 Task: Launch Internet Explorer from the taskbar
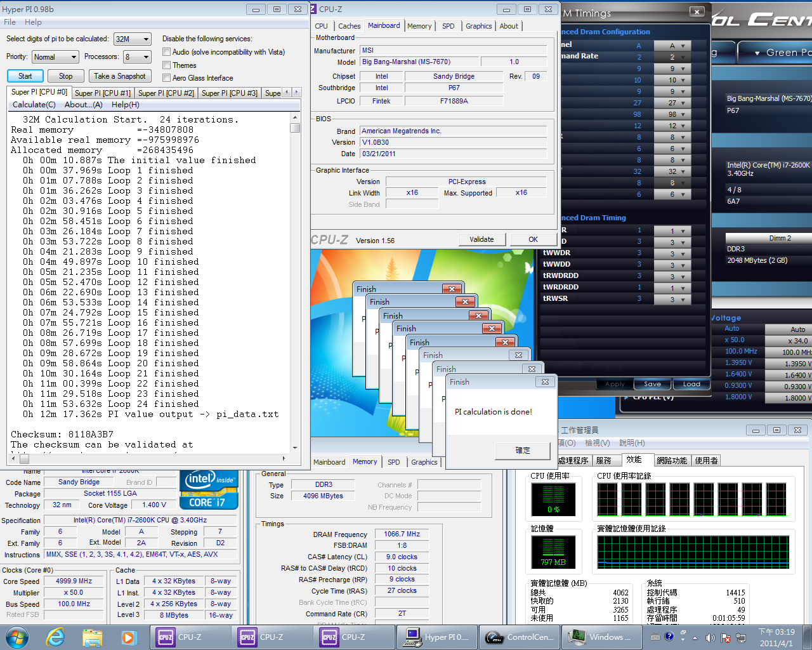56,637
